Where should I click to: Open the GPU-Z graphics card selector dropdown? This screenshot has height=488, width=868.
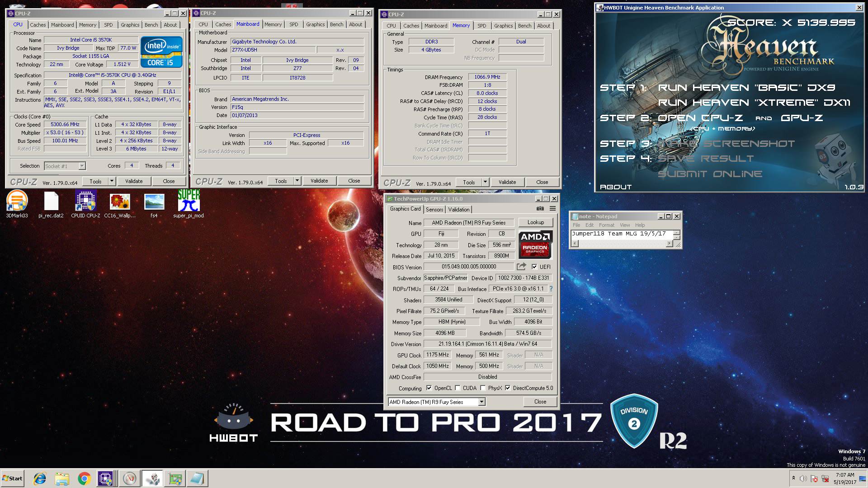pyautogui.click(x=481, y=402)
